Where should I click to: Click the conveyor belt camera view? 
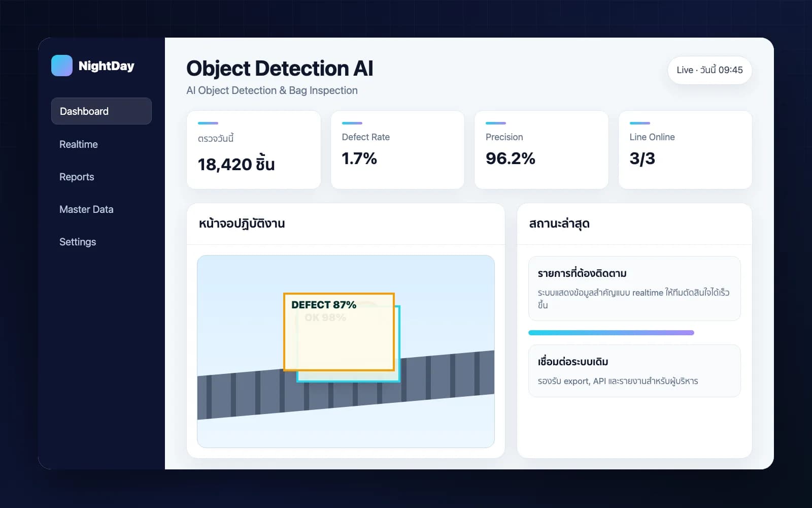click(346, 352)
